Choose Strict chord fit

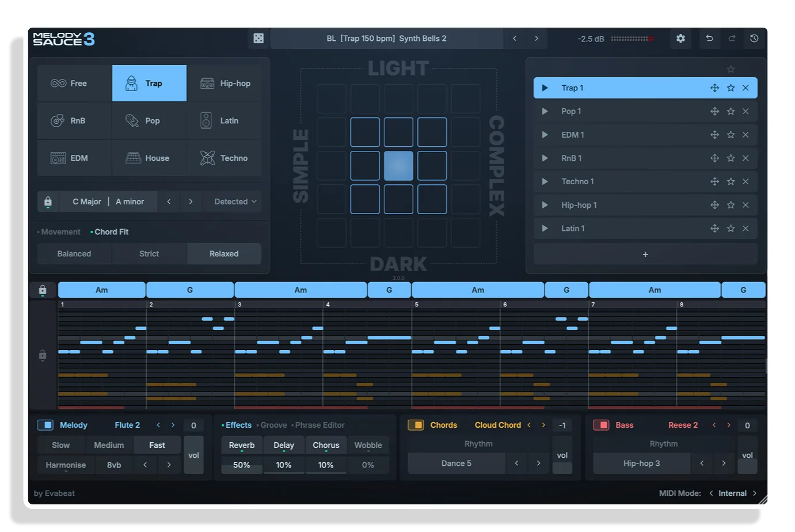(x=149, y=254)
